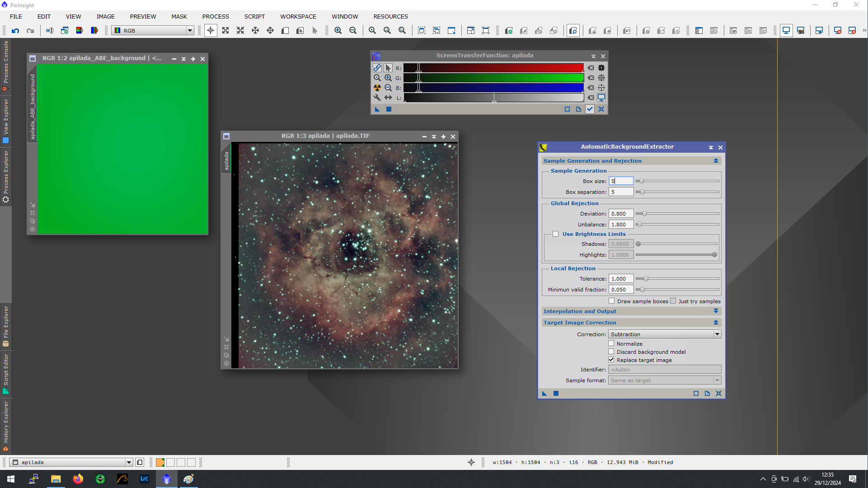This screenshot has width=868, height=488.
Task: Open the SCRIPT menu
Action: [254, 17]
